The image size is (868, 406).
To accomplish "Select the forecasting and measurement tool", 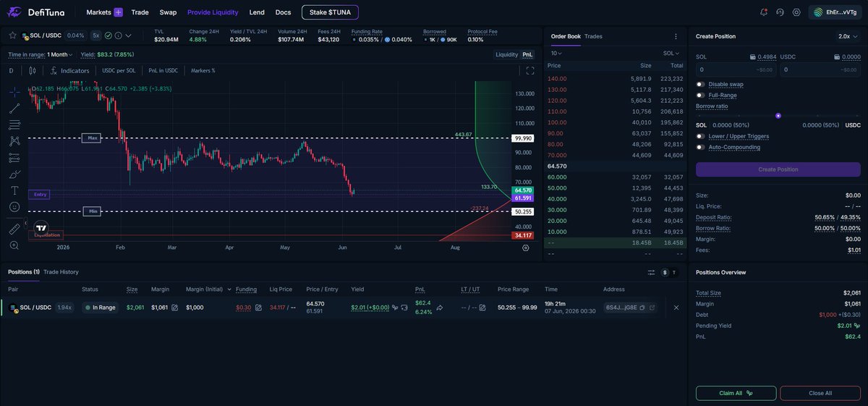I will pyautogui.click(x=14, y=158).
